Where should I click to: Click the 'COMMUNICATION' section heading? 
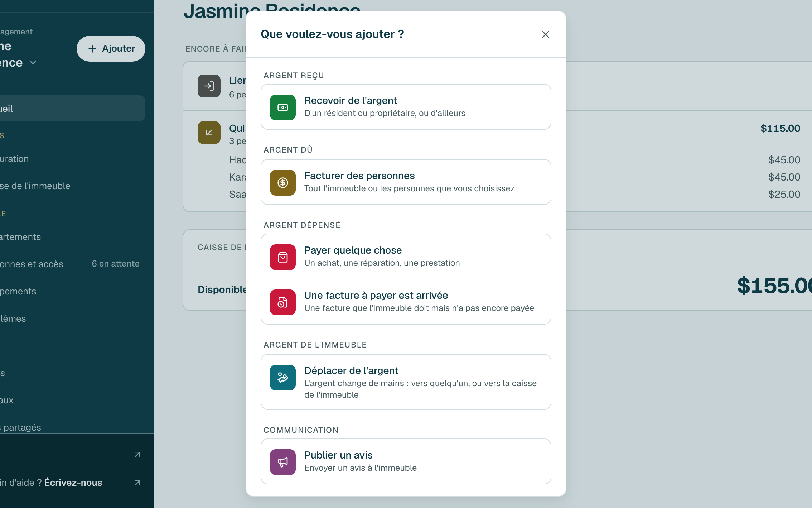pos(301,430)
